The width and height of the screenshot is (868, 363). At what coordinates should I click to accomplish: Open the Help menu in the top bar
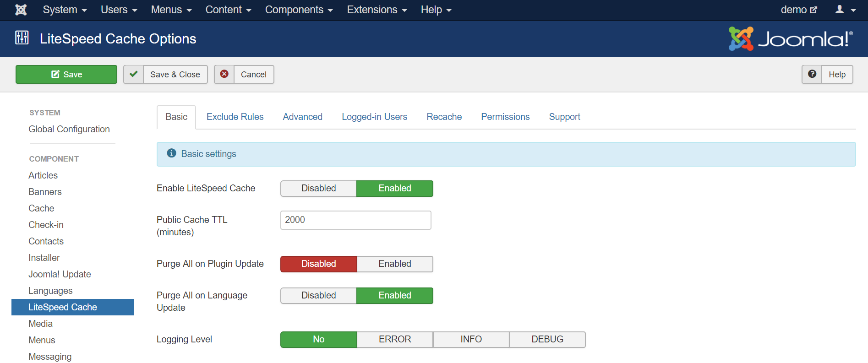tap(436, 10)
